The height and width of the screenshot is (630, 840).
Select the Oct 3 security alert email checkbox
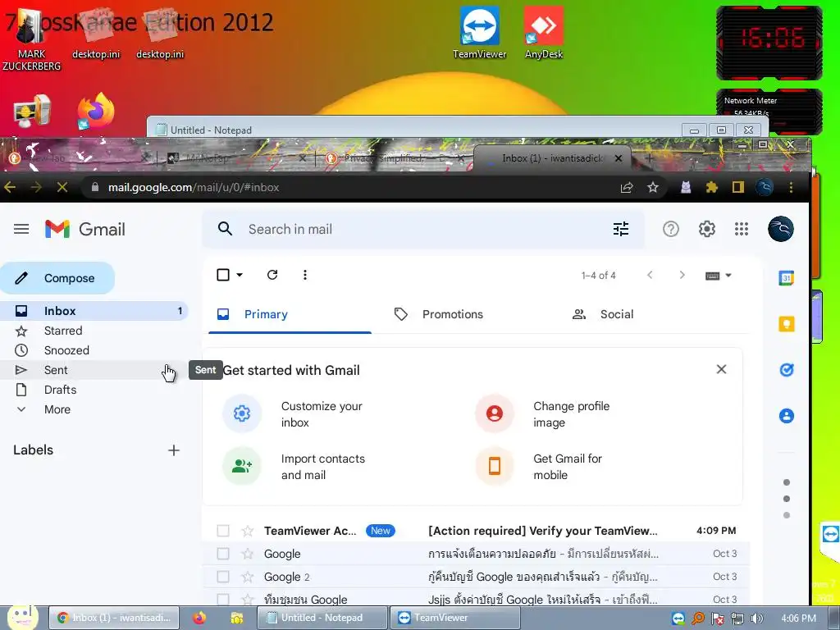[x=223, y=554]
